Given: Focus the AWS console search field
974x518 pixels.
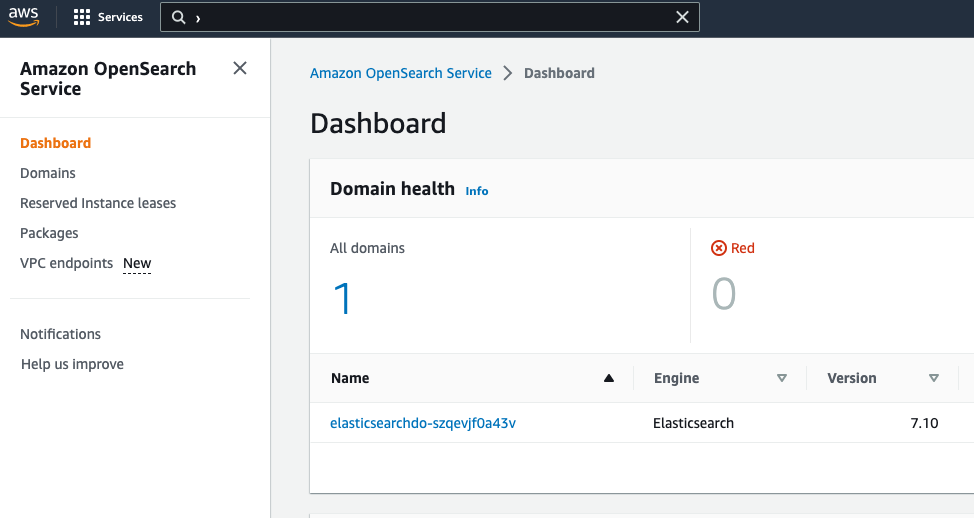Looking at the screenshot, I should (x=430, y=17).
